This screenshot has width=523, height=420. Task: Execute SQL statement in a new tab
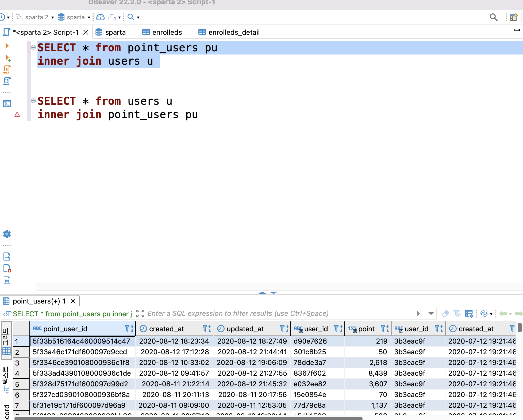[x=8, y=58]
